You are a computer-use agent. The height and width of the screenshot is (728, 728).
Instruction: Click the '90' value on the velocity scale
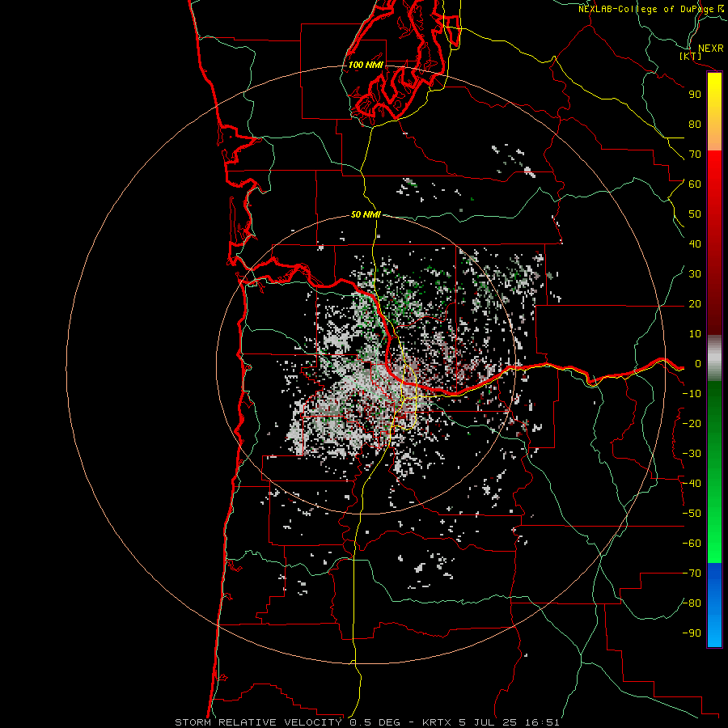point(695,95)
